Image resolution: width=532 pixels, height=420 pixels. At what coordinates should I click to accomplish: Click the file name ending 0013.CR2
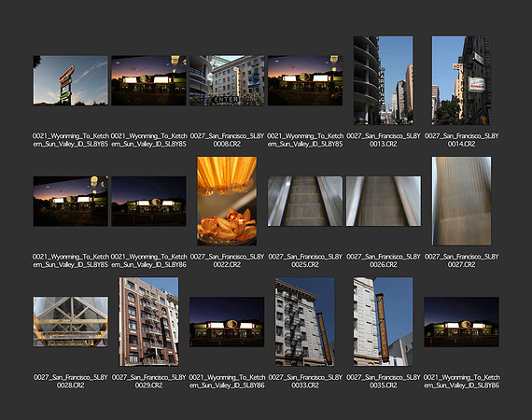click(x=384, y=140)
